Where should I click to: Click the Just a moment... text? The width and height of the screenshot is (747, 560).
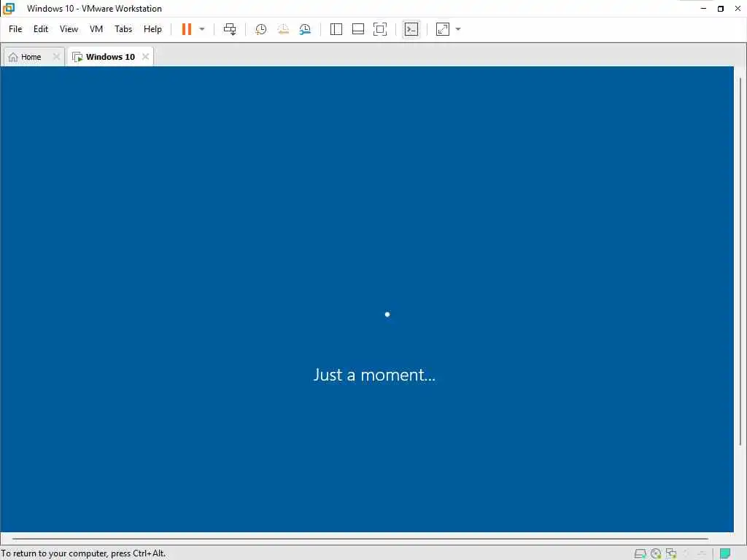pos(374,375)
